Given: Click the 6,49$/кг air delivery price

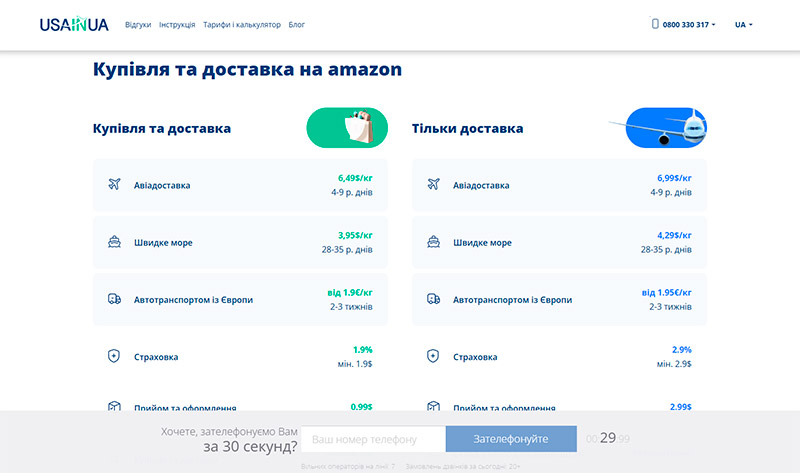Looking at the screenshot, I should click(x=355, y=178).
